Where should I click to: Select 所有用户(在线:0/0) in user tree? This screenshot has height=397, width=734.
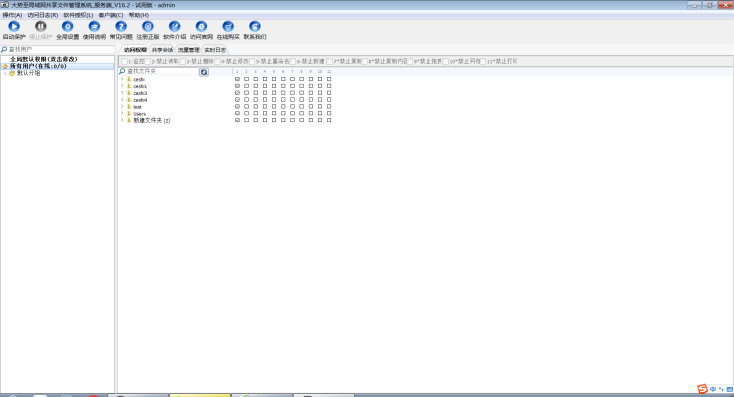pos(38,66)
